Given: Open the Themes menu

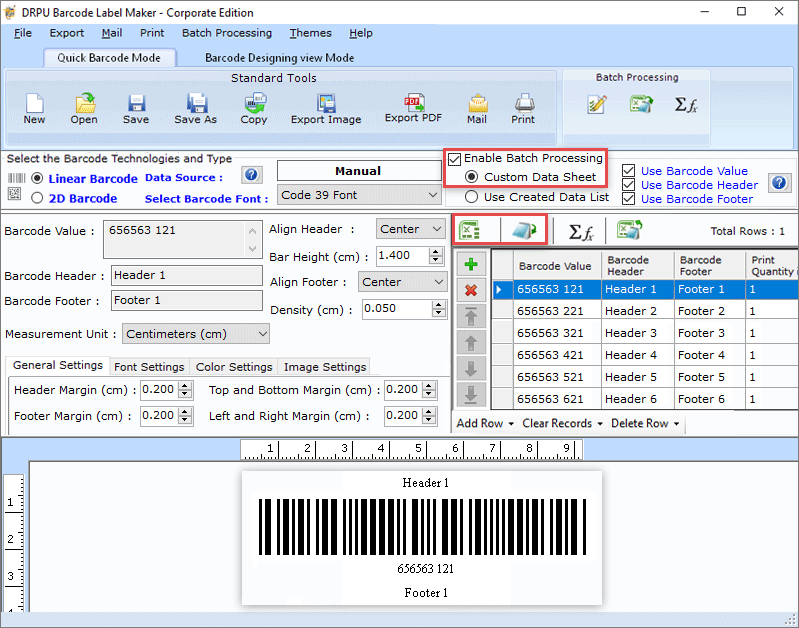Looking at the screenshot, I should (310, 33).
